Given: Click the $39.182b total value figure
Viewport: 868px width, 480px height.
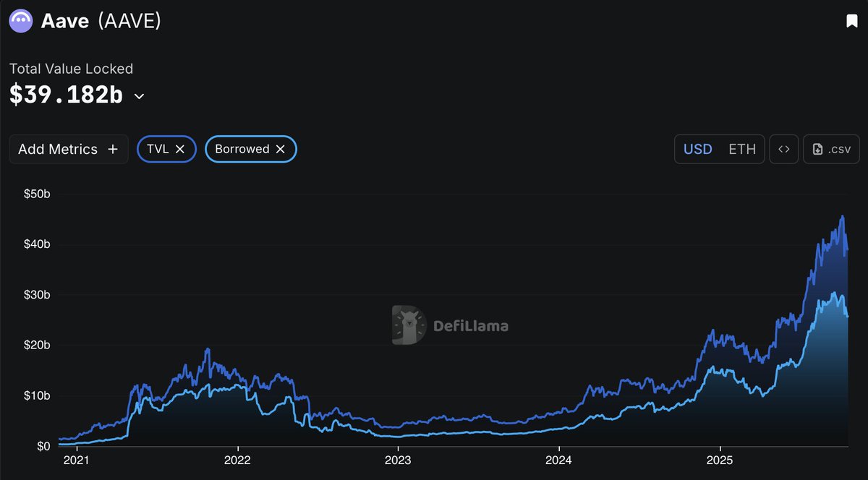Looking at the screenshot, I should pyautogui.click(x=66, y=95).
